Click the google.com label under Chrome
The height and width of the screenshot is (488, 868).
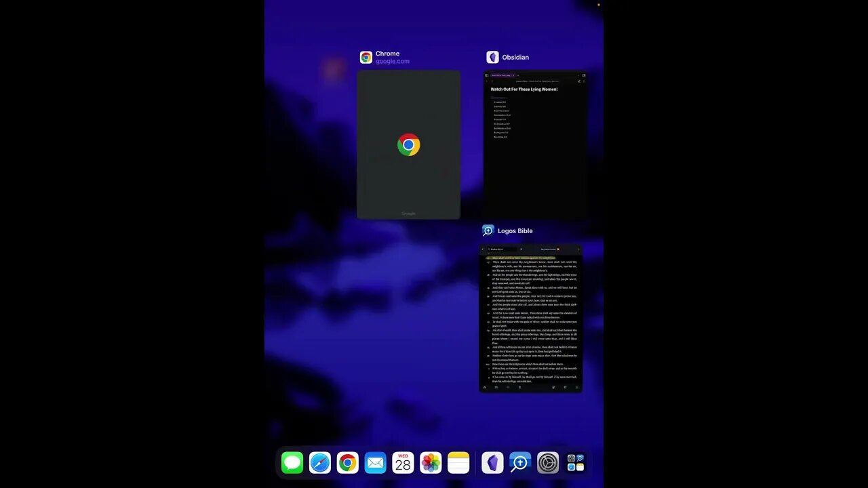click(393, 62)
